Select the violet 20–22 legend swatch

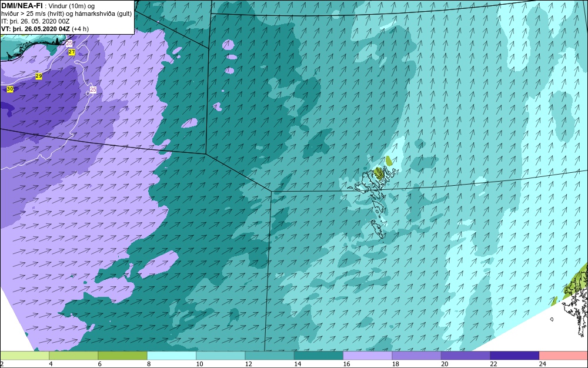coord(465,356)
